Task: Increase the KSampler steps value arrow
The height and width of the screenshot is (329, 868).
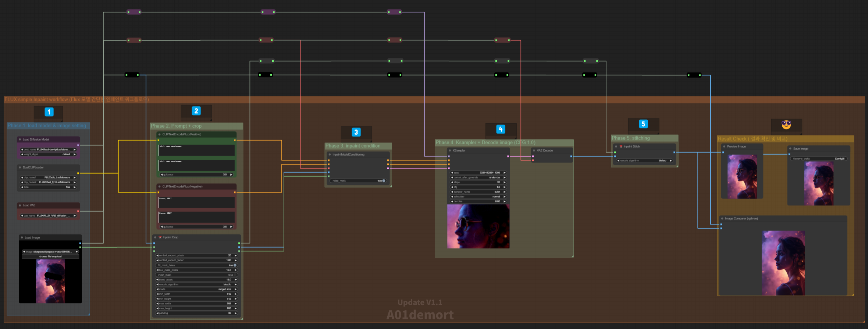Action: coord(505,182)
